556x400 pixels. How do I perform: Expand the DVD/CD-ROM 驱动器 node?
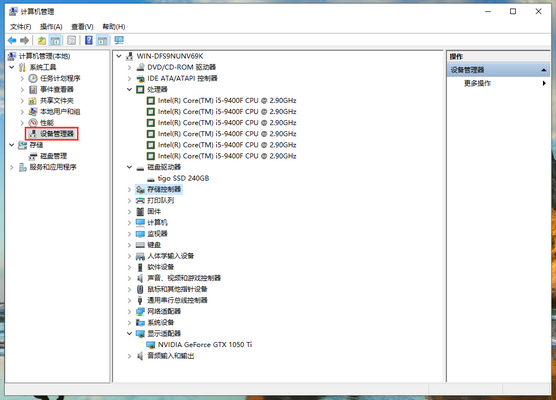[x=129, y=67]
